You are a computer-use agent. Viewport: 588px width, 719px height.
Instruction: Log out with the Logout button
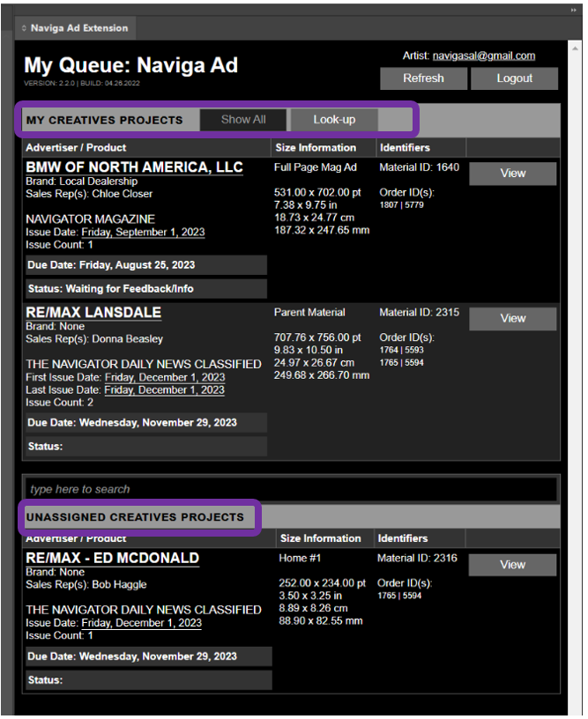[514, 78]
